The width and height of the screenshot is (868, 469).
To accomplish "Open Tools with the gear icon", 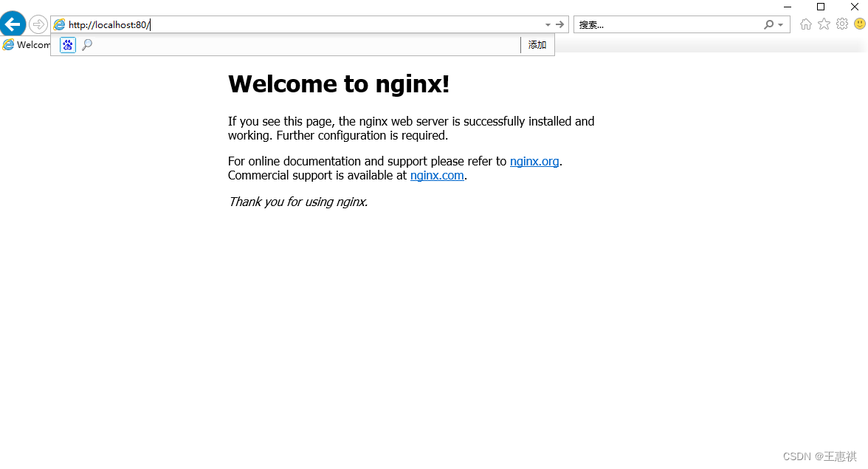I will tap(841, 24).
